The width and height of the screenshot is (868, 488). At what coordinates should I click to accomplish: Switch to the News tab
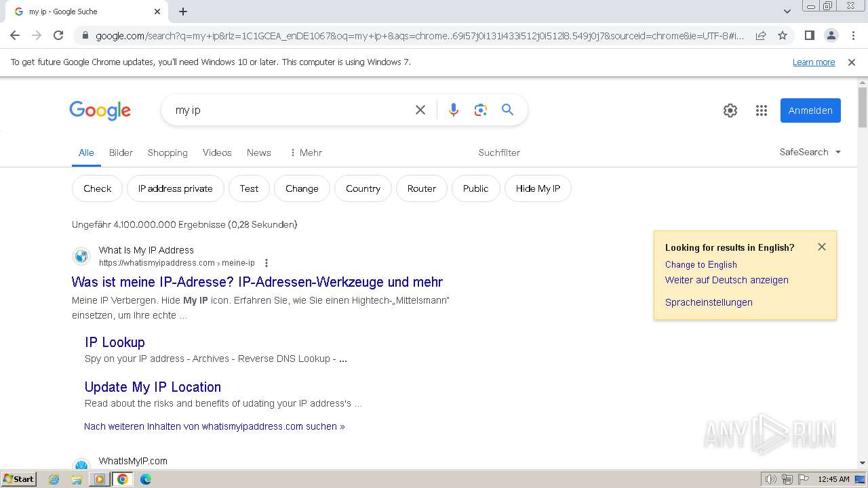(259, 152)
